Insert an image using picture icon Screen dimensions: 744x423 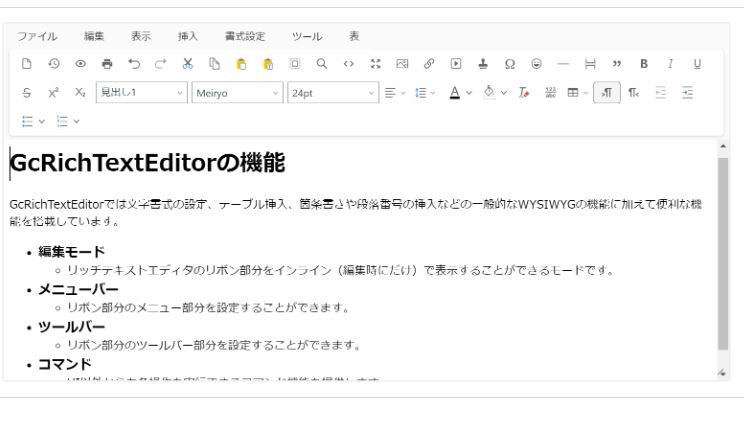402,64
